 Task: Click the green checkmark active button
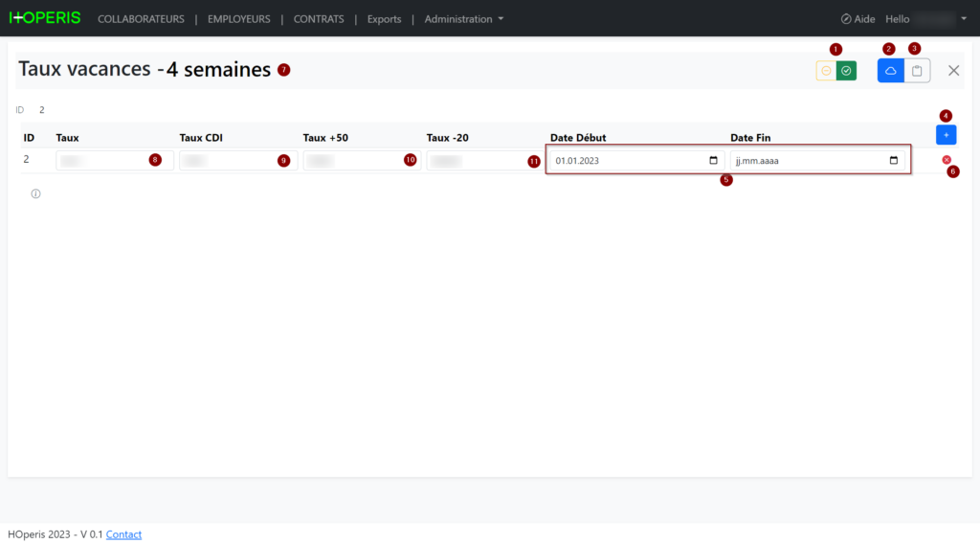coord(846,71)
